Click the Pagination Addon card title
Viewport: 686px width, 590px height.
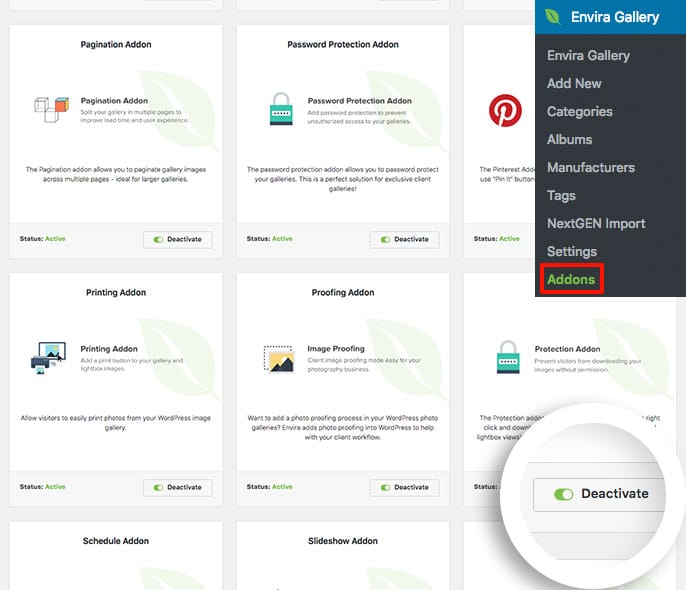[116, 45]
